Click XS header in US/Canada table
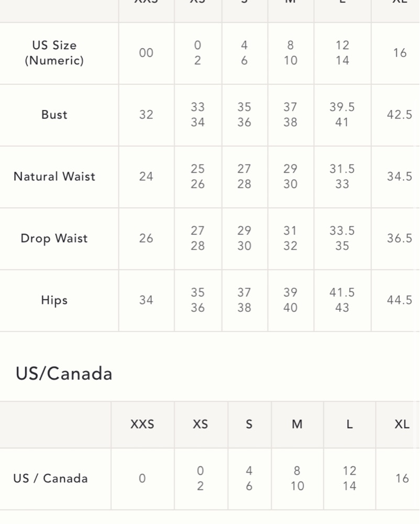 pos(201,424)
